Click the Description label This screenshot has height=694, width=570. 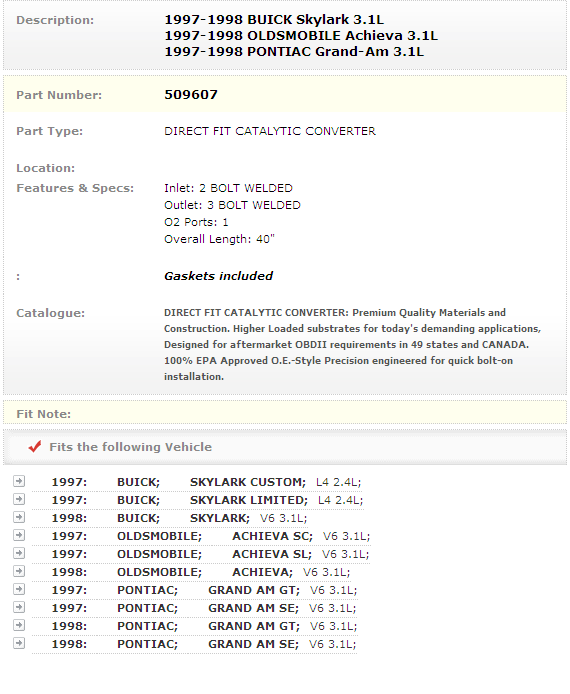[55, 20]
